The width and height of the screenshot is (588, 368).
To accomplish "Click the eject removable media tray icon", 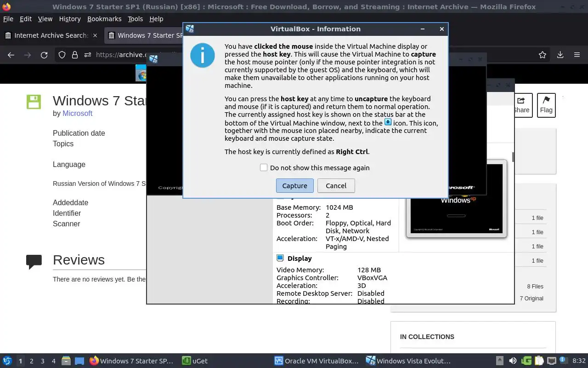I will pyautogui.click(x=500, y=361).
